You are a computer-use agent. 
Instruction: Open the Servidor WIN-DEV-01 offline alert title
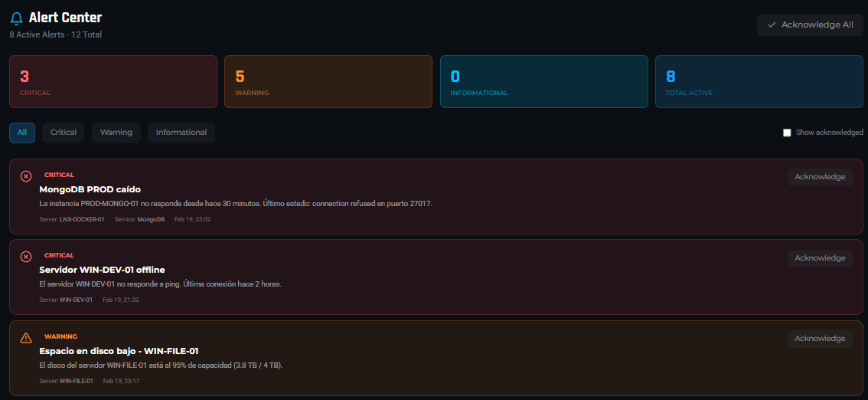(x=102, y=270)
